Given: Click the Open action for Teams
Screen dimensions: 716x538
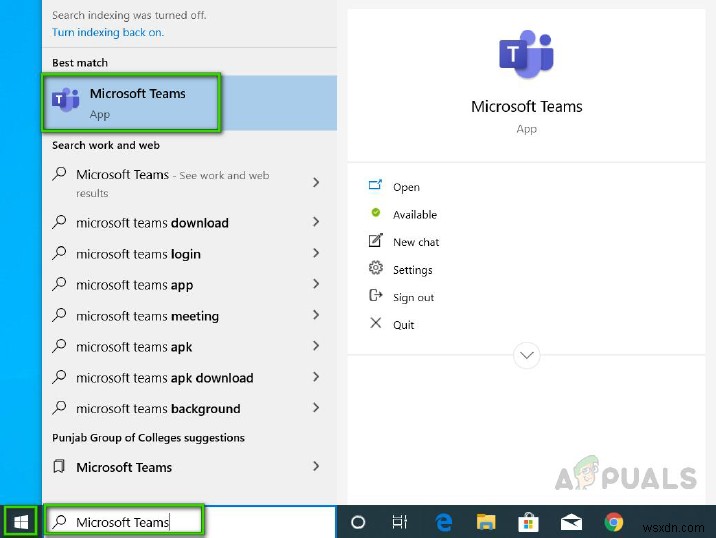Looking at the screenshot, I should click(406, 187).
